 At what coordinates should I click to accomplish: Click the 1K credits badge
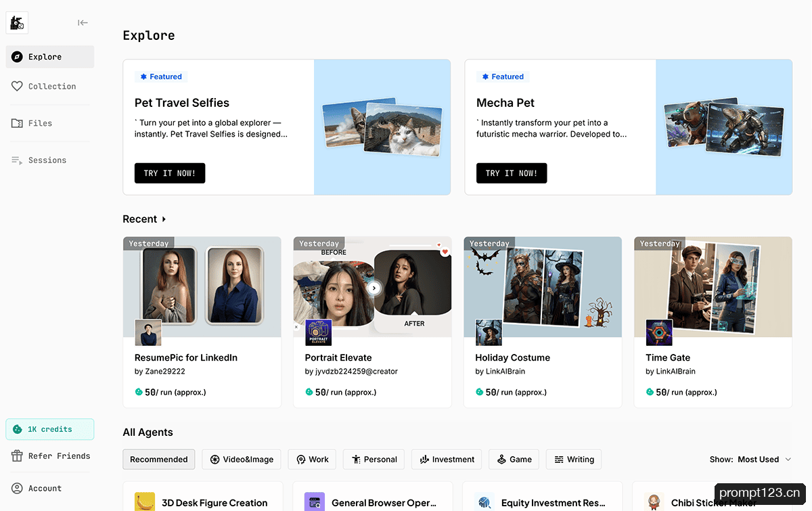pyautogui.click(x=50, y=429)
